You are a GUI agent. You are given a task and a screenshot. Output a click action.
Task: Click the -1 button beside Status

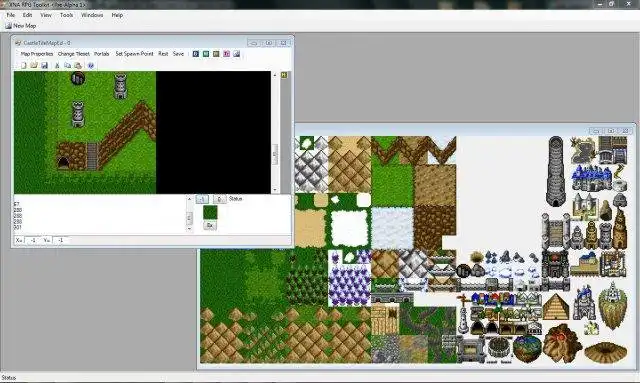coord(202,199)
